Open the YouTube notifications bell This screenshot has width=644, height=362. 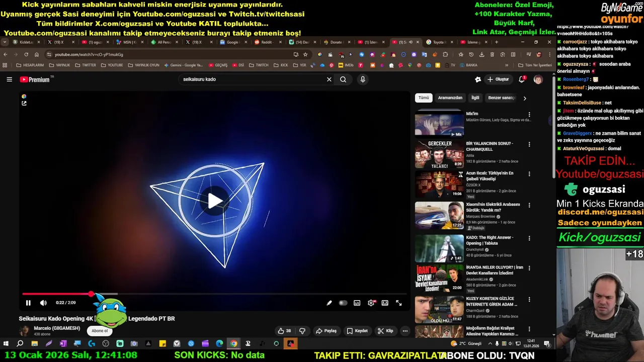click(x=522, y=79)
